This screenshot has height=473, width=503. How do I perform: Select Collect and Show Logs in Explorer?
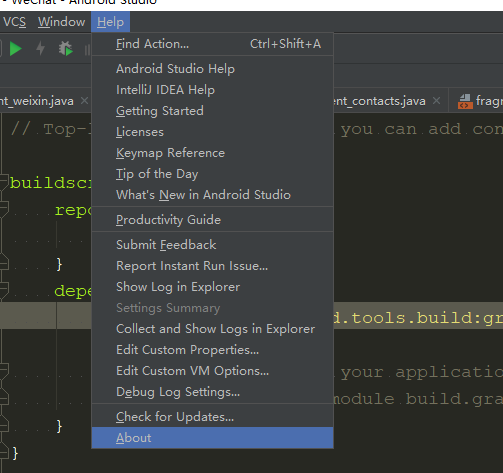[x=213, y=329]
